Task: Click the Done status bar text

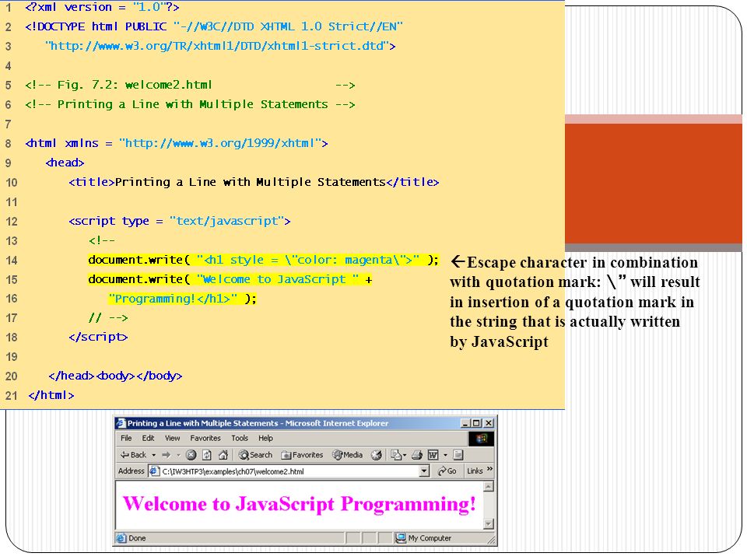Action: (137, 538)
